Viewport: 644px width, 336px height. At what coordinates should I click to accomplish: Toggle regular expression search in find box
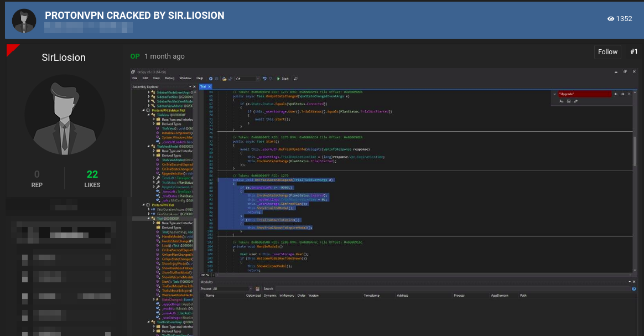576,101
